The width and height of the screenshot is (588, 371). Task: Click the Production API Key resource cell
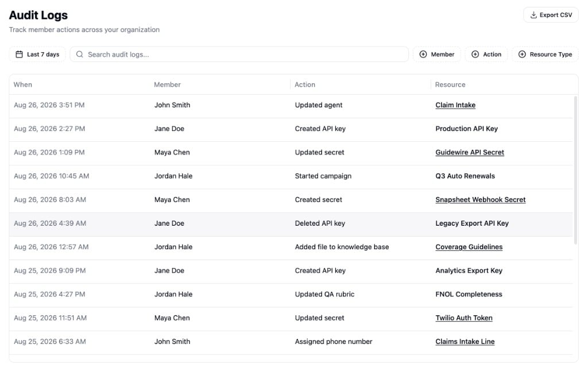(466, 129)
